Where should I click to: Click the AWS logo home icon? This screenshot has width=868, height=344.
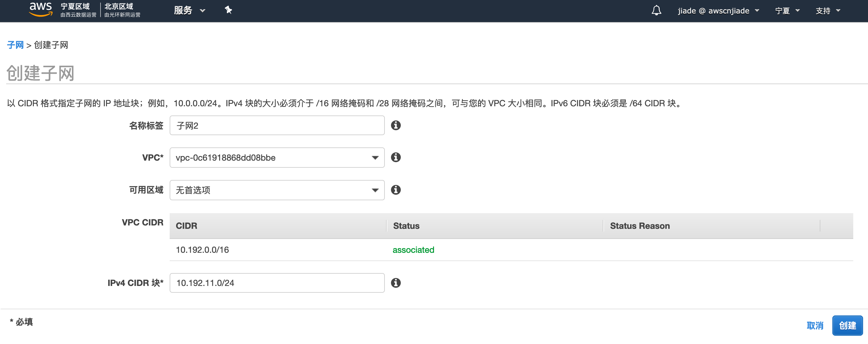(41, 10)
